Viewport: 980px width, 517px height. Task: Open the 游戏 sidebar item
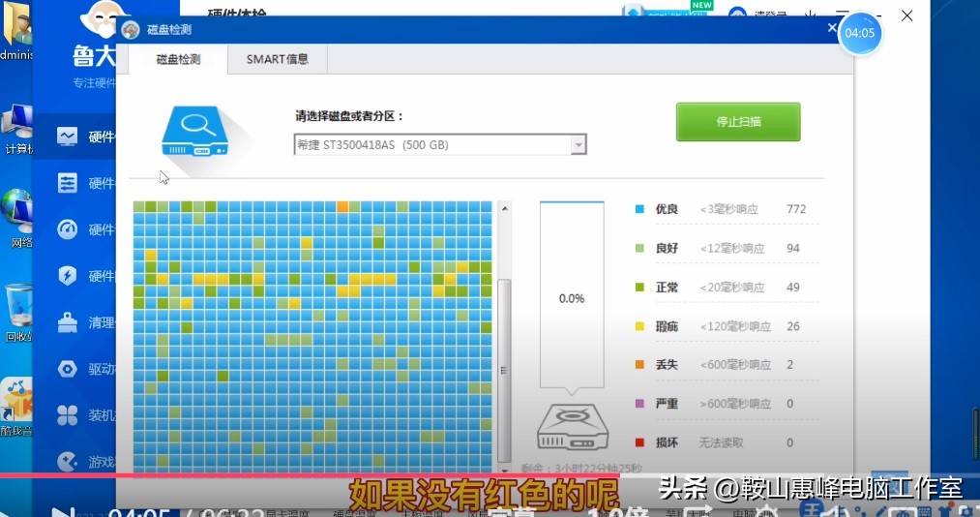coord(74,462)
